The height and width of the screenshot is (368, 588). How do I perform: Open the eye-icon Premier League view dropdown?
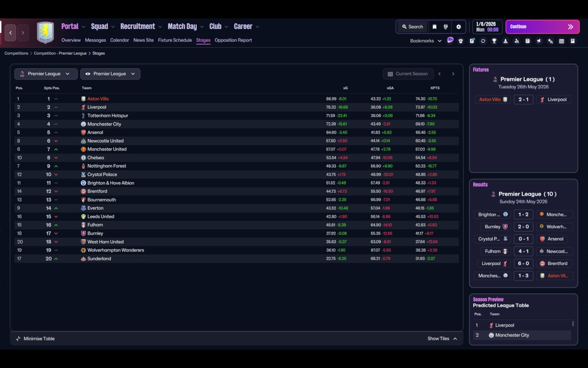click(x=110, y=74)
